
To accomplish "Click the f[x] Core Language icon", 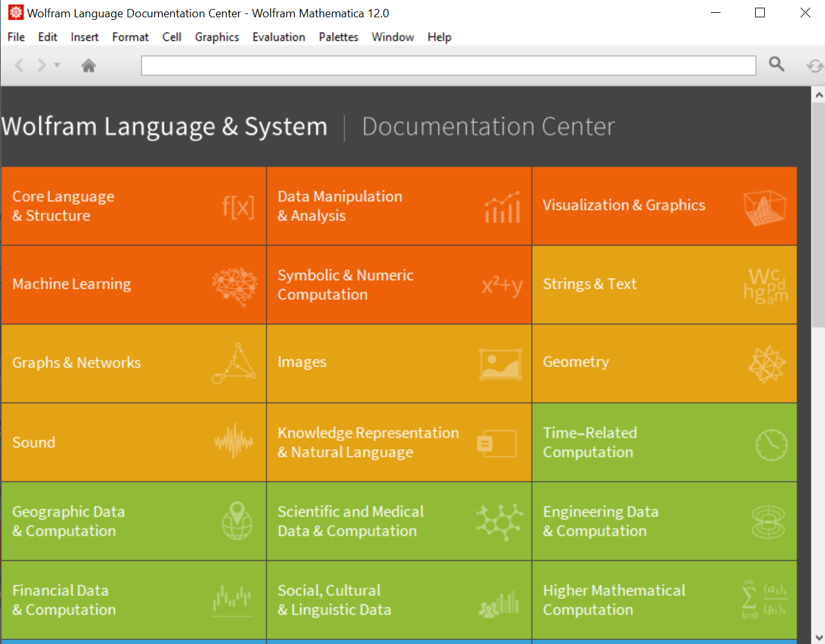I will (x=238, y=206).
